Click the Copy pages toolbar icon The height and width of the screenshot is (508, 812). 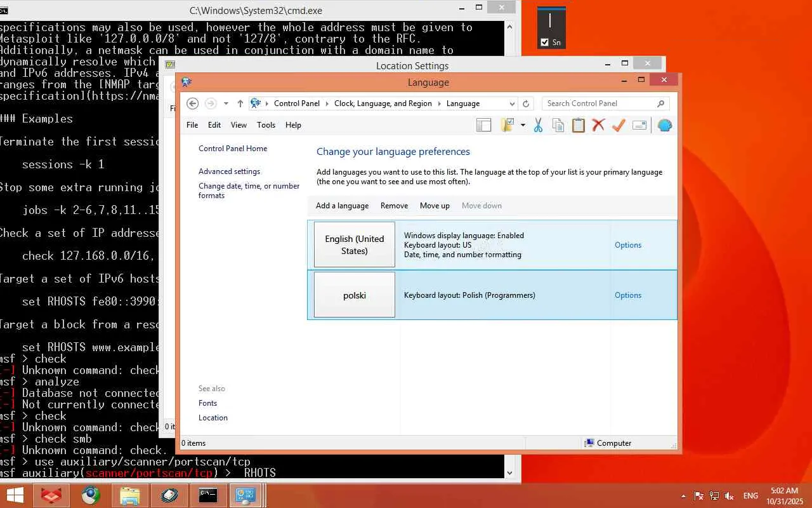(x=558, y=125)
